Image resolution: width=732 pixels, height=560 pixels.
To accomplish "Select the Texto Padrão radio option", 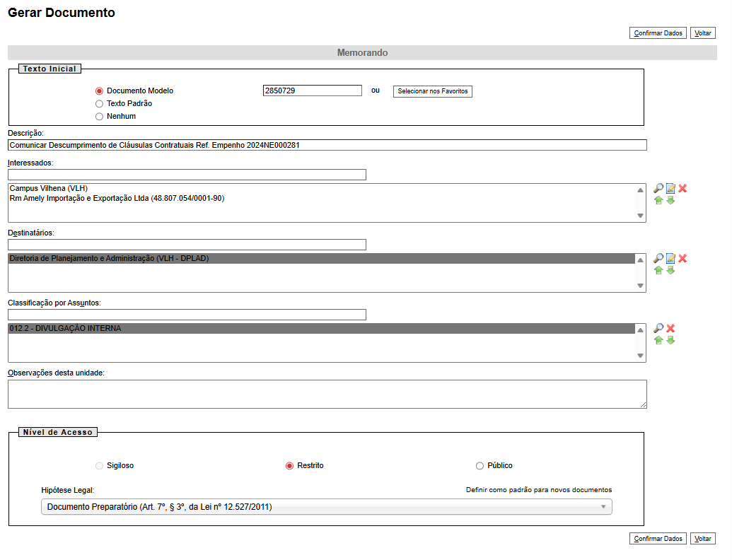I will [100, 104].
